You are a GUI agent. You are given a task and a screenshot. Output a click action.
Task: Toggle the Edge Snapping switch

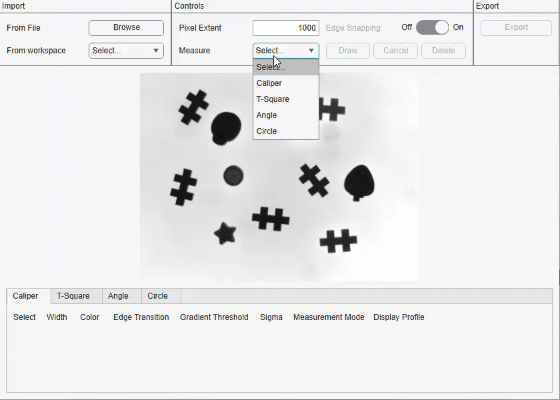point(432,28)
